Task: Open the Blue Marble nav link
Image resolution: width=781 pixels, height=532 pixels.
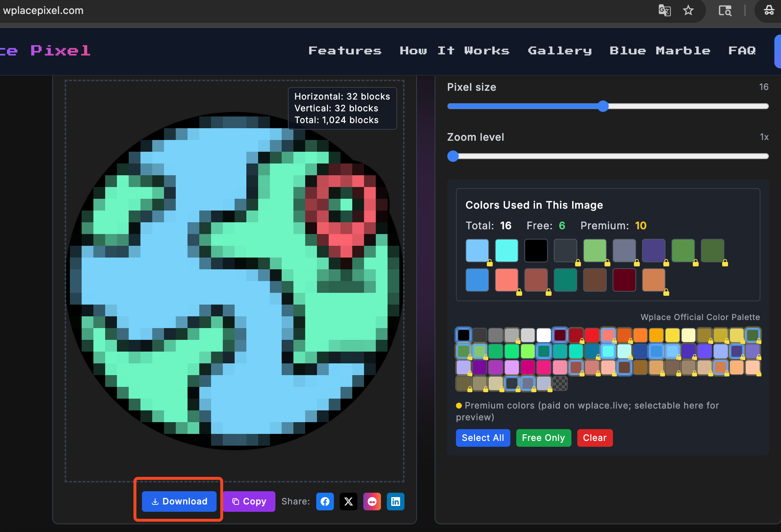Action: tap(660, 50)
